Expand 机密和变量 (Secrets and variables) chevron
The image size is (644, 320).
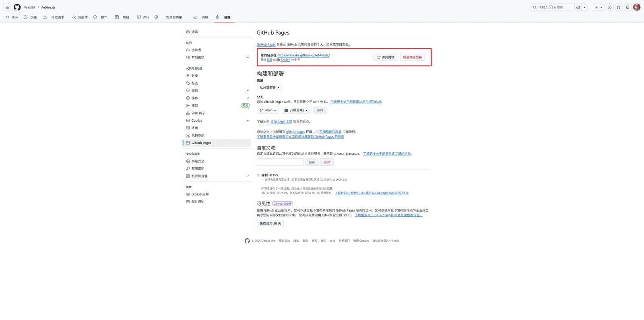248,176
